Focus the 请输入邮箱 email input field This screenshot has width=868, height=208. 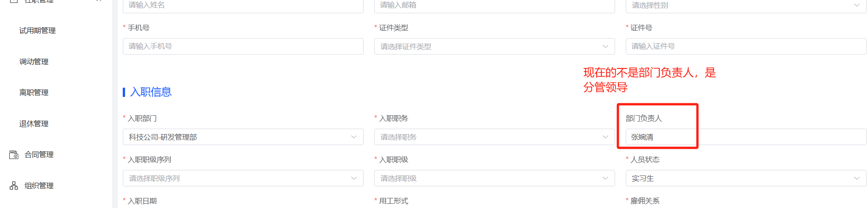coord(494,6)
